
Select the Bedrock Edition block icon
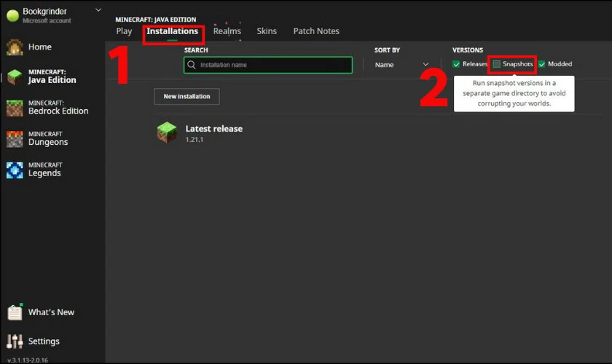tap(15, 108)
